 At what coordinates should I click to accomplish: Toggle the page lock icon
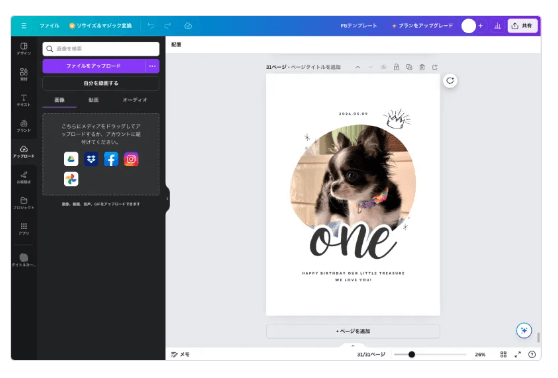(x=396, y=67)
